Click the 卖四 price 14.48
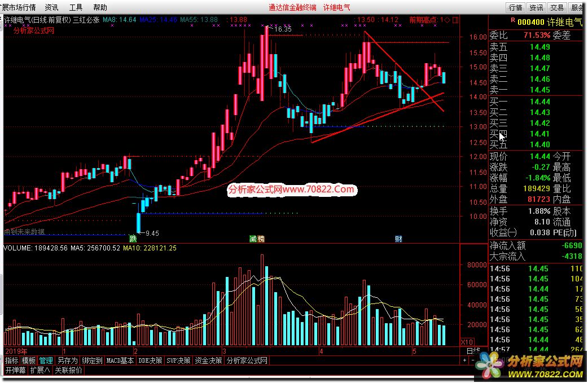588x383 pixels. (x=540, y=58)
